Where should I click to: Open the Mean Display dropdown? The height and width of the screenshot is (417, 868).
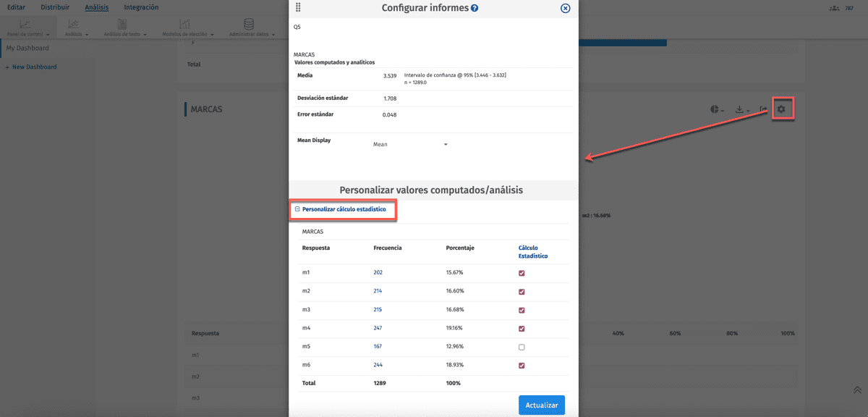[x=410, y=144]
